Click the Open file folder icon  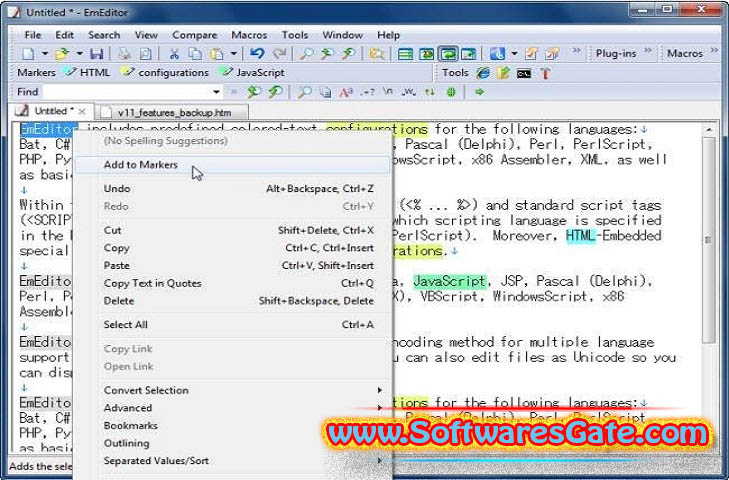pos(62,54)
